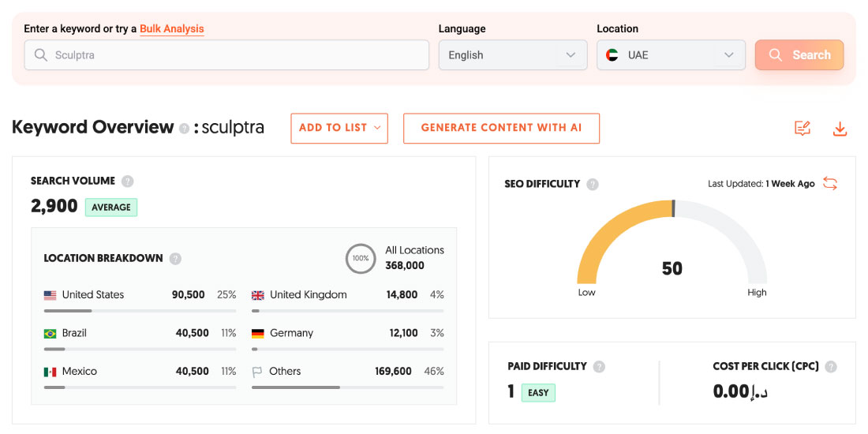This screenshot has height=434, width=868.
Task: Click the 100% All Locations circle
Action: pyautogui.click(x=361, y=258)
